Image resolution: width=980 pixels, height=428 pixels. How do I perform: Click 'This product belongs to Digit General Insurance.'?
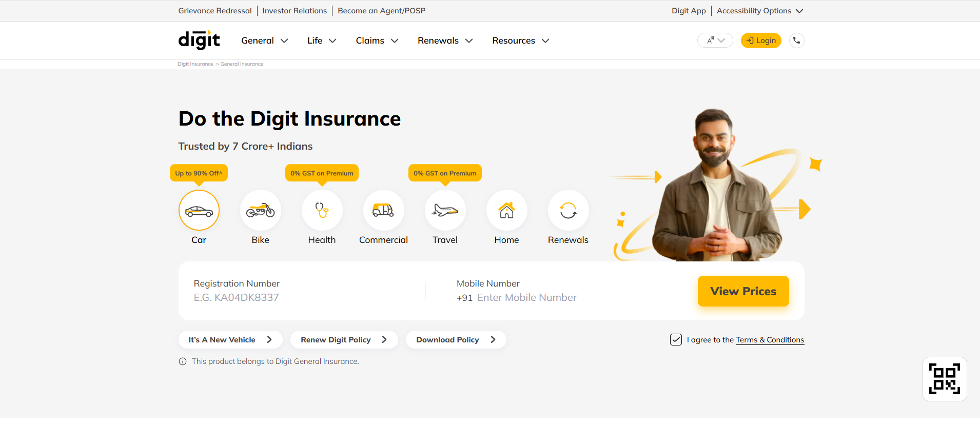pyautogui.click(x=276, y=361)
